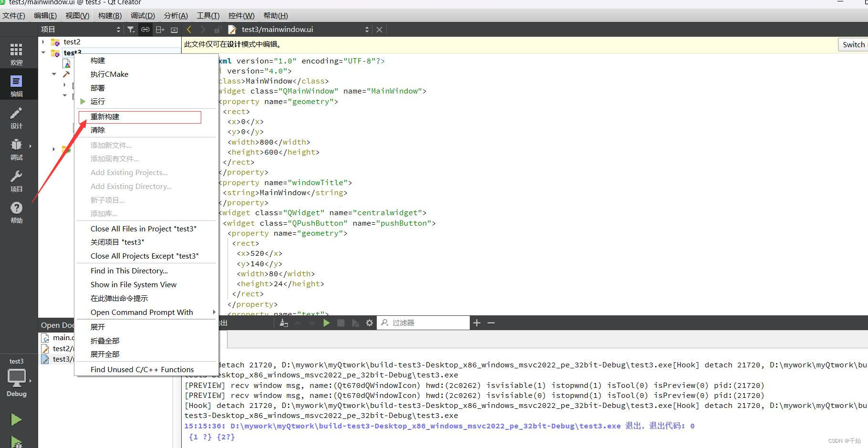
Task: Open the 帮助(H) menu in the menu bar
Action: [x=276, y=16]
